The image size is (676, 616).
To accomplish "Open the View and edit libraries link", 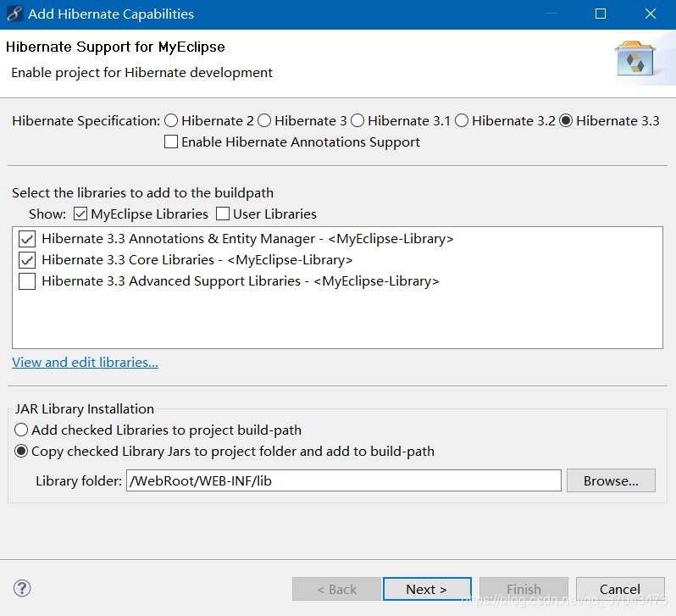I will (x=85, y=363).
